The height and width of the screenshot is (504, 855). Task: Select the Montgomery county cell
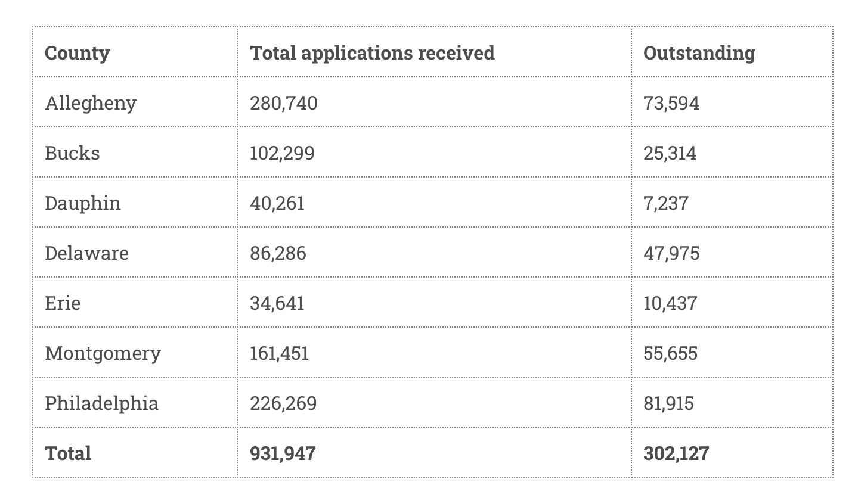click(103, 353)
